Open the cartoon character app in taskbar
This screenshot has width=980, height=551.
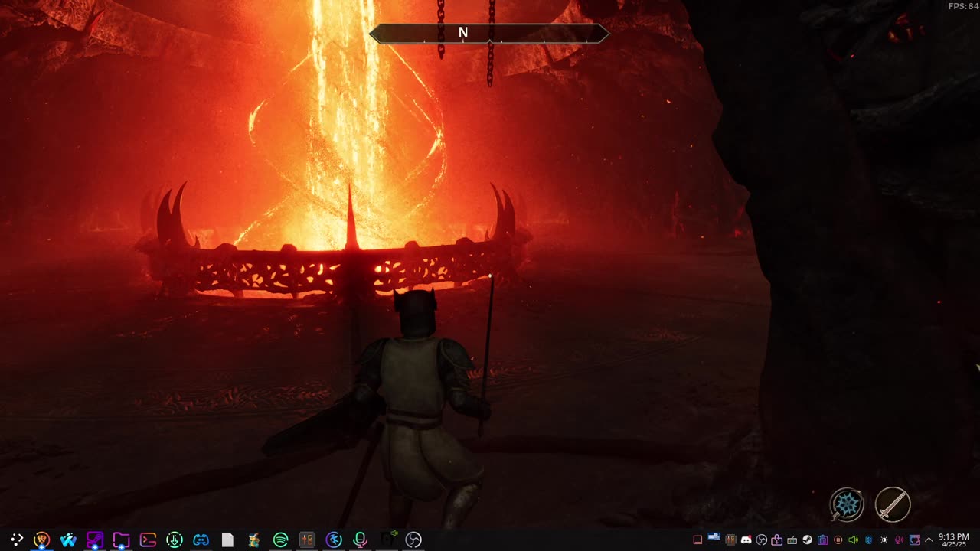(x=254, y=540)
